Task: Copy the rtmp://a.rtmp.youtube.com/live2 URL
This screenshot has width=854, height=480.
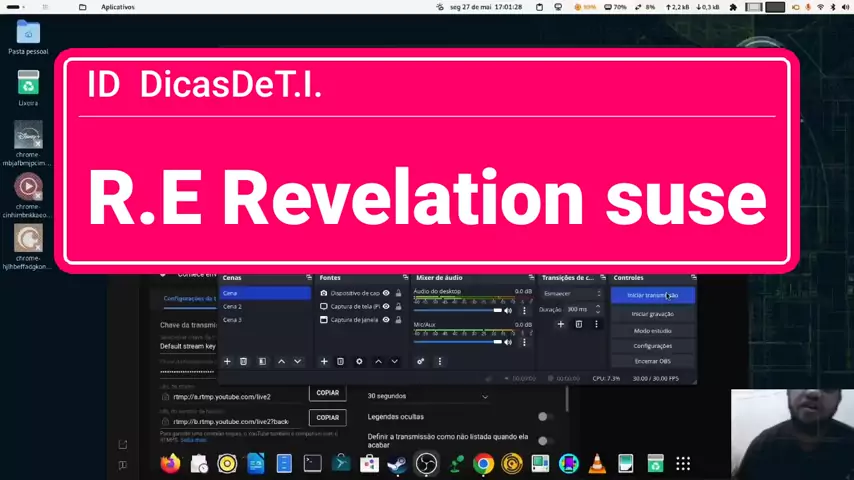Action: click(327, 393)
